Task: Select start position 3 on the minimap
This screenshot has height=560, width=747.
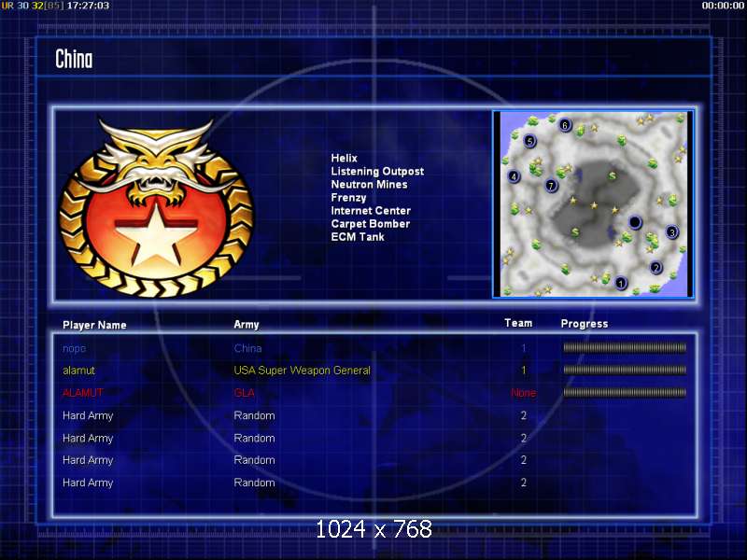Action: [671, 232]
